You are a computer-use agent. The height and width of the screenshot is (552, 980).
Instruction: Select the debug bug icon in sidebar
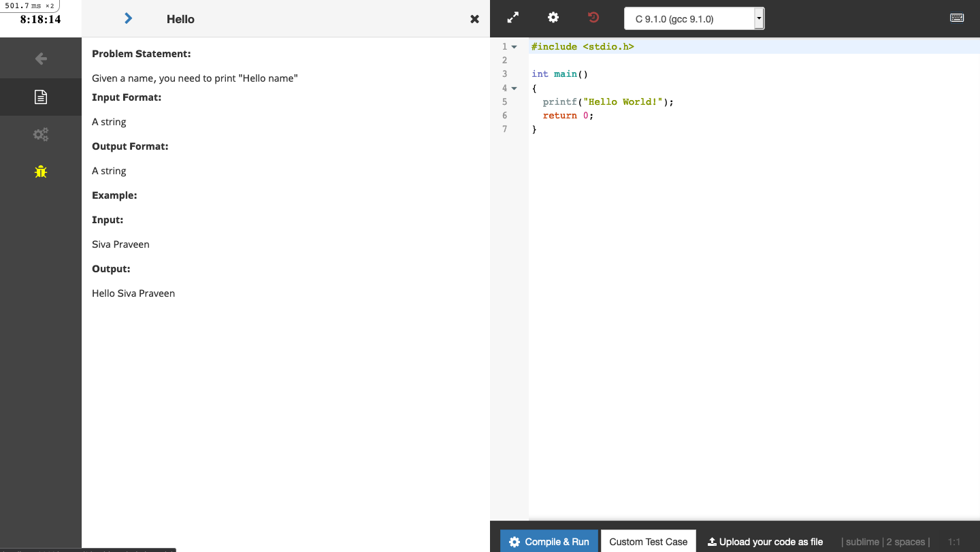click(41, 172)
